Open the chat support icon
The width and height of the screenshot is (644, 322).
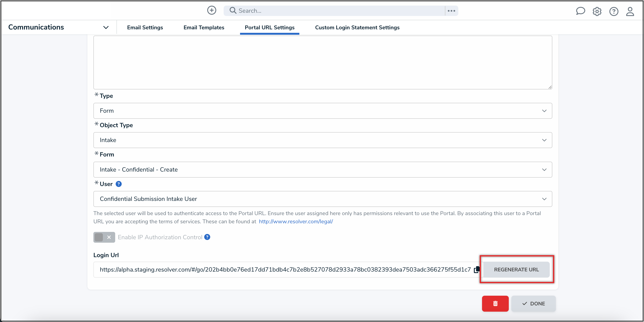pos(581,11)
